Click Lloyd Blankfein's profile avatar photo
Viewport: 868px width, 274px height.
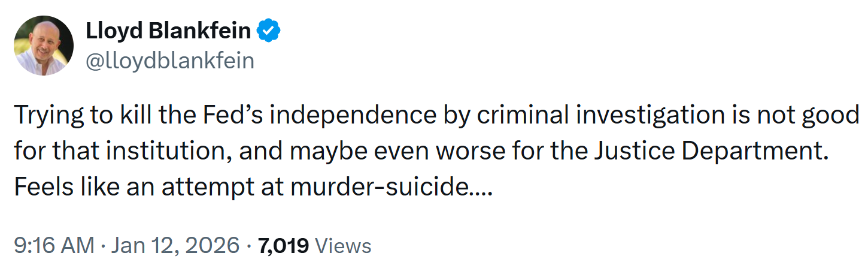coord(44,45)
